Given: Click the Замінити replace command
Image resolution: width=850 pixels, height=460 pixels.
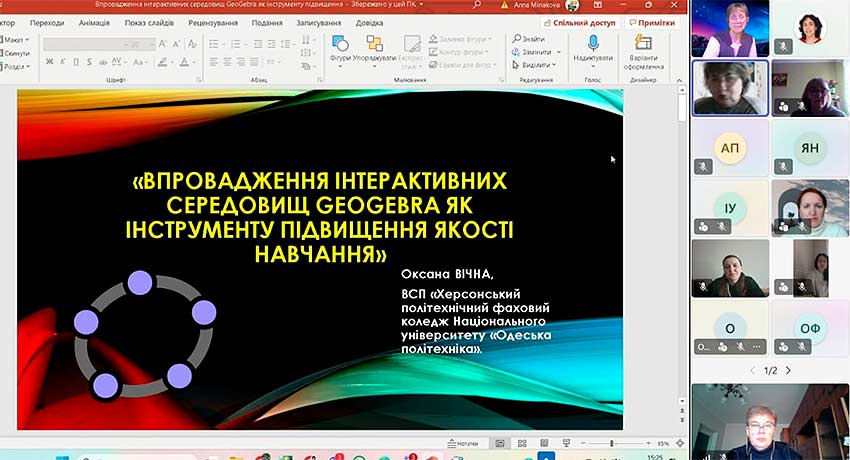Looking at the screenshot, I should [x=532, y=52].
